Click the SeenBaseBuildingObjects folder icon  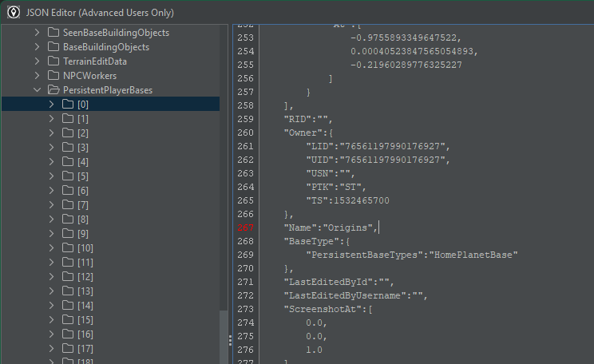53,33
